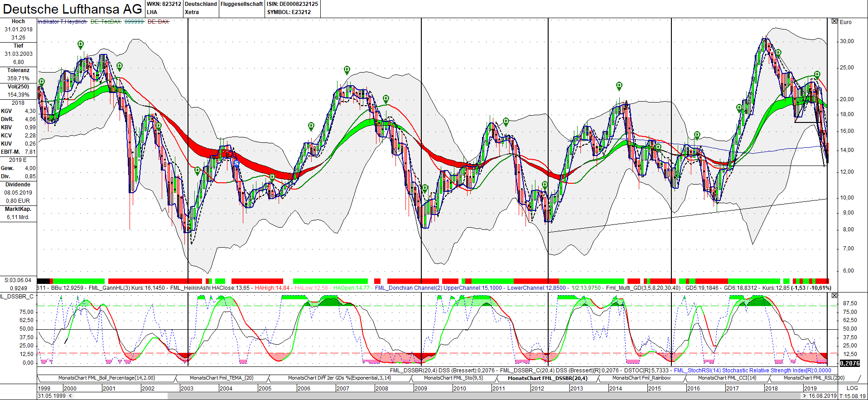This screenshot has width=868, height=400.
Task: Toggle the Indikator T.Heydrich overlay
Action: click(x=62, y=22)
